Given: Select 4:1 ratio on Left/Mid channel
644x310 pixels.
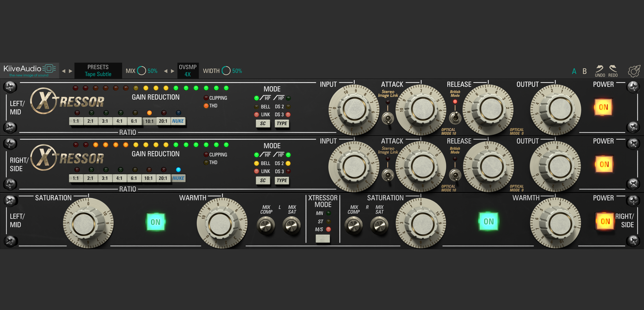Looking at the screenshot, I should point(120,121).
